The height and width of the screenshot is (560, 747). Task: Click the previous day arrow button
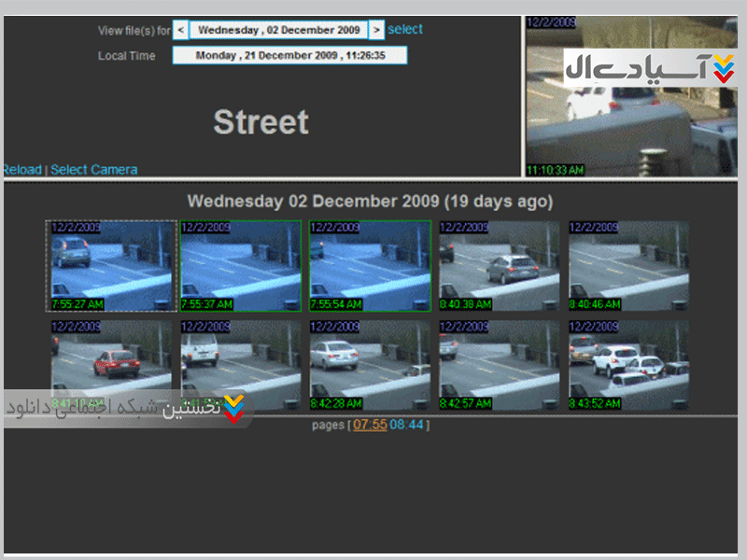pos(180,30)
